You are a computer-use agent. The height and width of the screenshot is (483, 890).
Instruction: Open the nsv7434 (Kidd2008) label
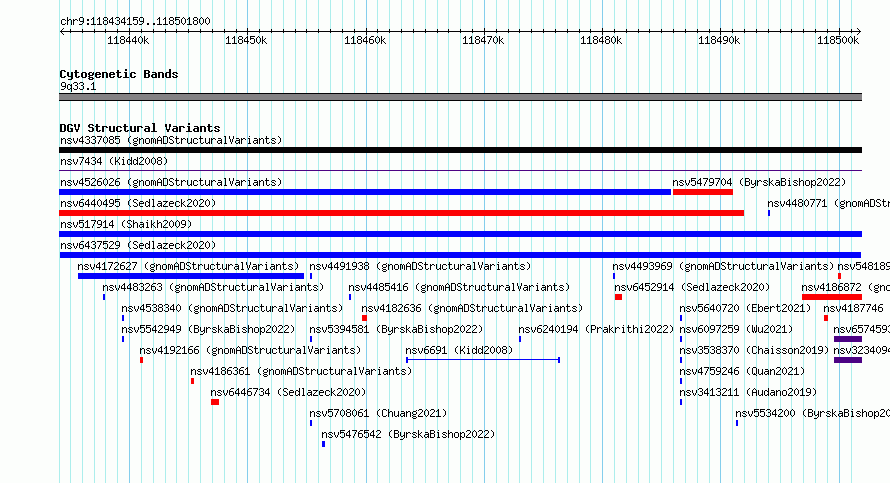[x=114, y=161]
